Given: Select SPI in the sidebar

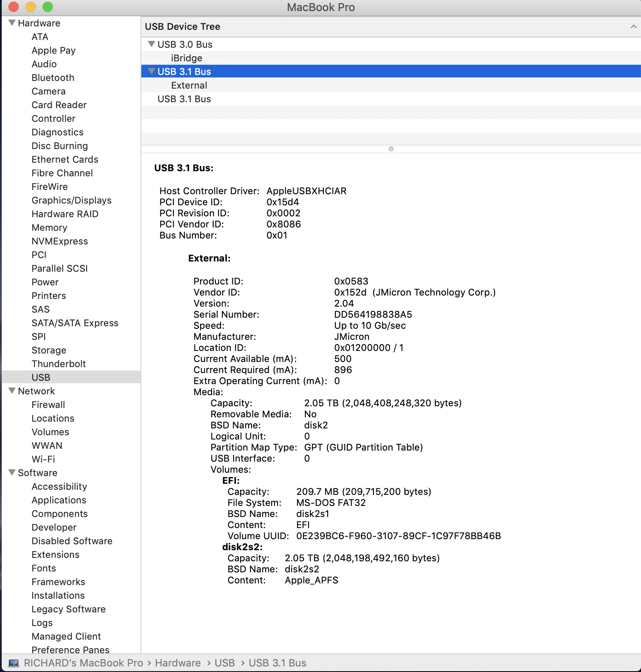Looking at the screenshot, I should click(x=39, y=336).
